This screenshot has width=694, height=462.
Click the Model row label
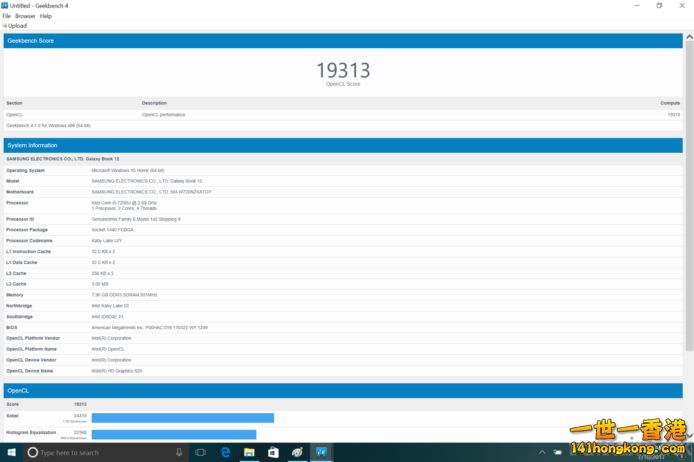pyautogui.click(x=13, y=181)
